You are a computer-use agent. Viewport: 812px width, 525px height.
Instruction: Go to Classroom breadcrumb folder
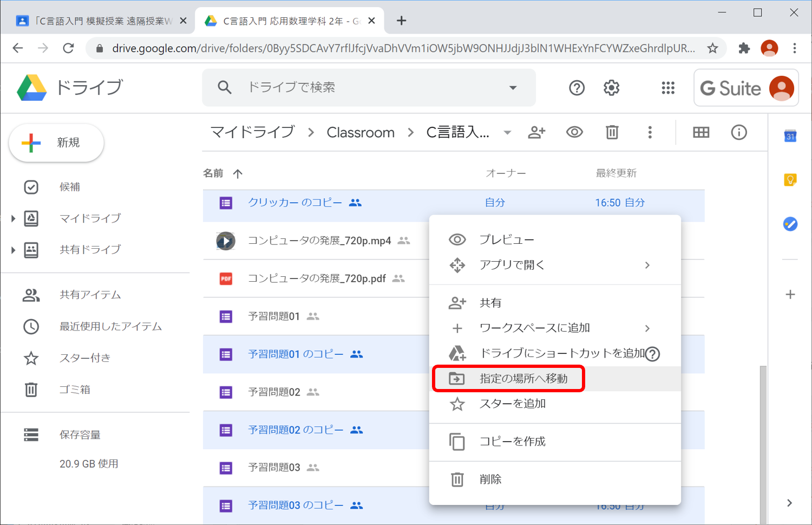pos(361,133)
